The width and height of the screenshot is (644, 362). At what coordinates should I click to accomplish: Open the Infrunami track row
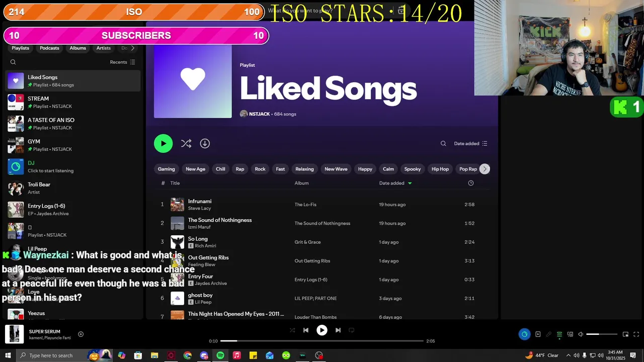click(x=322, y=204)
